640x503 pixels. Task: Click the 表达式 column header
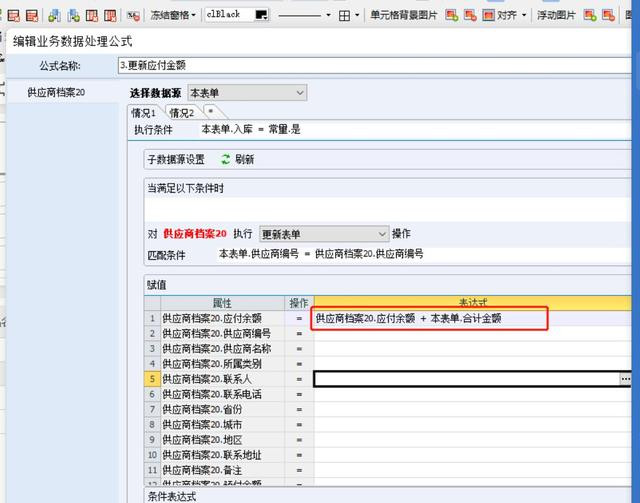[473, 303]
